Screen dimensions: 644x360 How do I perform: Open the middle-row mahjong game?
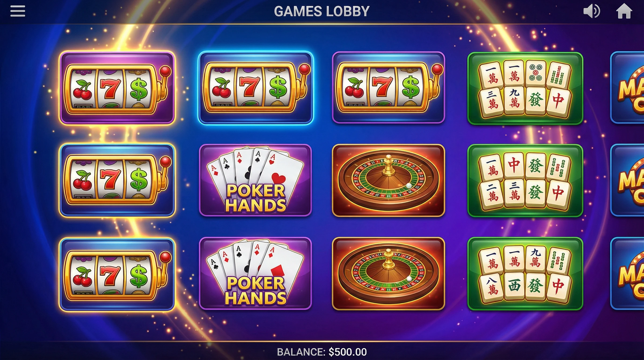pos(525,180)
